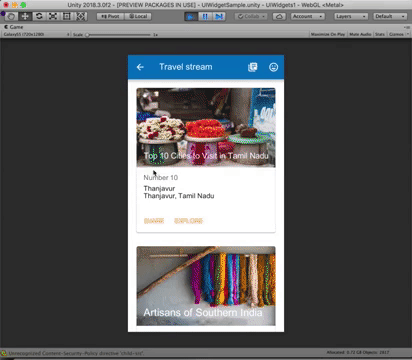Click SHARE on Thanjavur card

154,221
